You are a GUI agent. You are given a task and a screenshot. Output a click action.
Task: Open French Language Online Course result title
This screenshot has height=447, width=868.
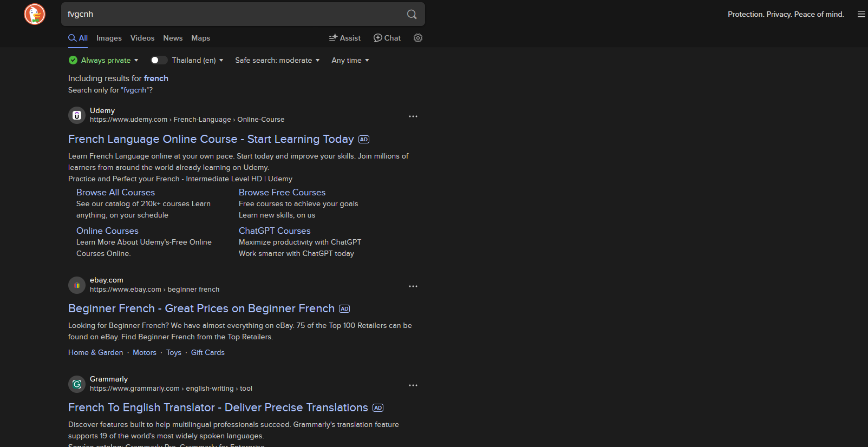(x=211, y=139)
